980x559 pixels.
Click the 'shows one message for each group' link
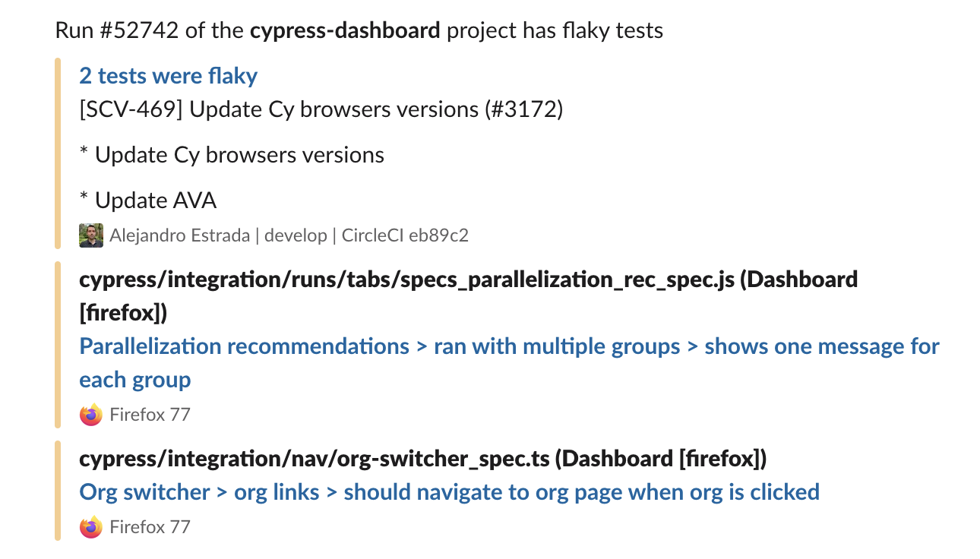click(820, 346)
